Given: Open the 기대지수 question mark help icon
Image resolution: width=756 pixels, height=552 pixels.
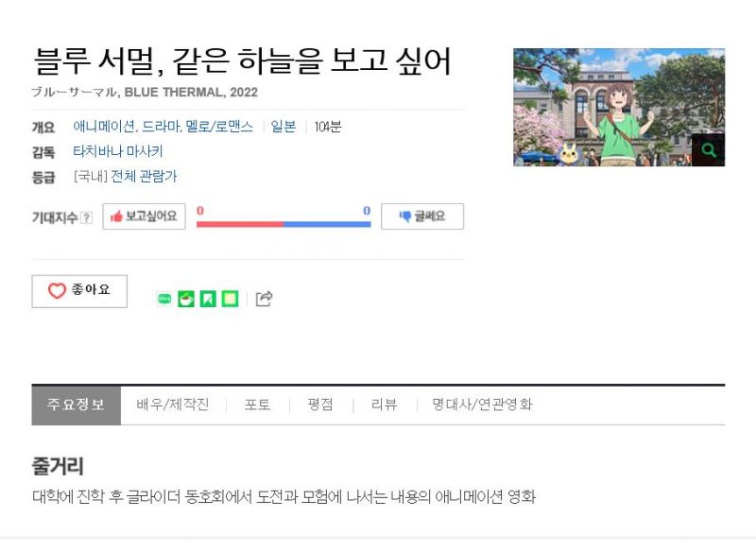Looking at the screenshot, I should click(86, 218).
